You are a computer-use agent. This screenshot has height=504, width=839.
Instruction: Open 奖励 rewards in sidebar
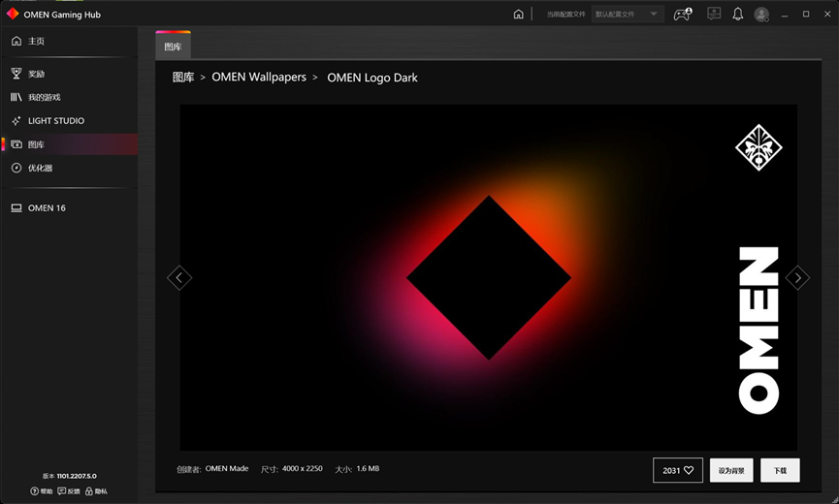pyautogui.click(x=36, y=74)
